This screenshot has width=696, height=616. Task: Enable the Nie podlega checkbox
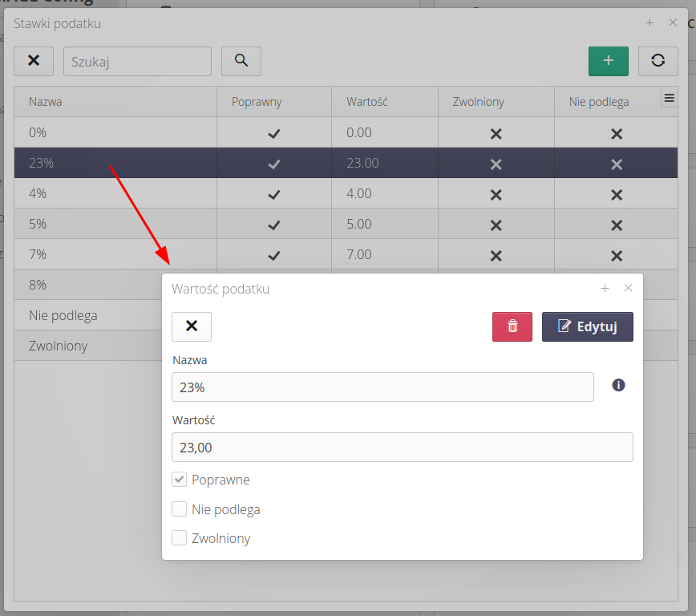pyautogui.click(x=180, y=509)
